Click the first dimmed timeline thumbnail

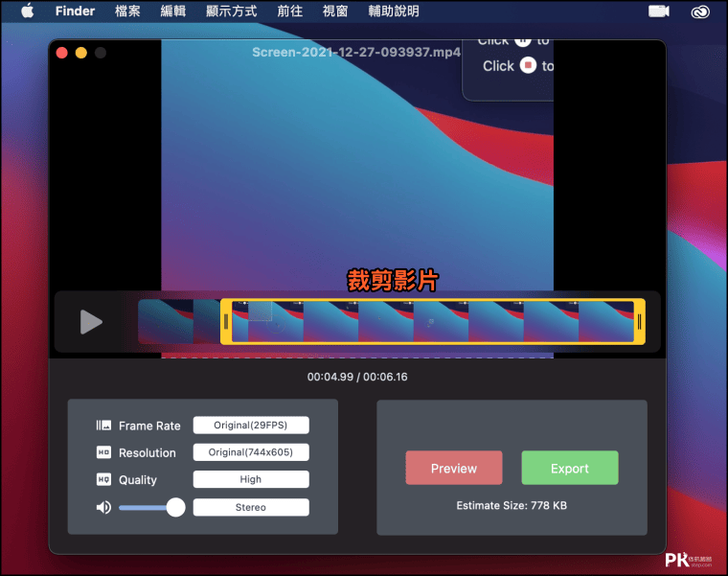coord(166,321)
